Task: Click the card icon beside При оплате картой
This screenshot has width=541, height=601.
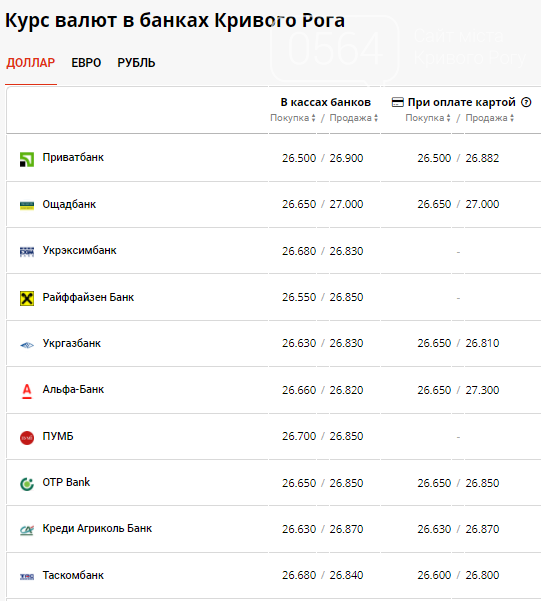Action: pos(398,102)
